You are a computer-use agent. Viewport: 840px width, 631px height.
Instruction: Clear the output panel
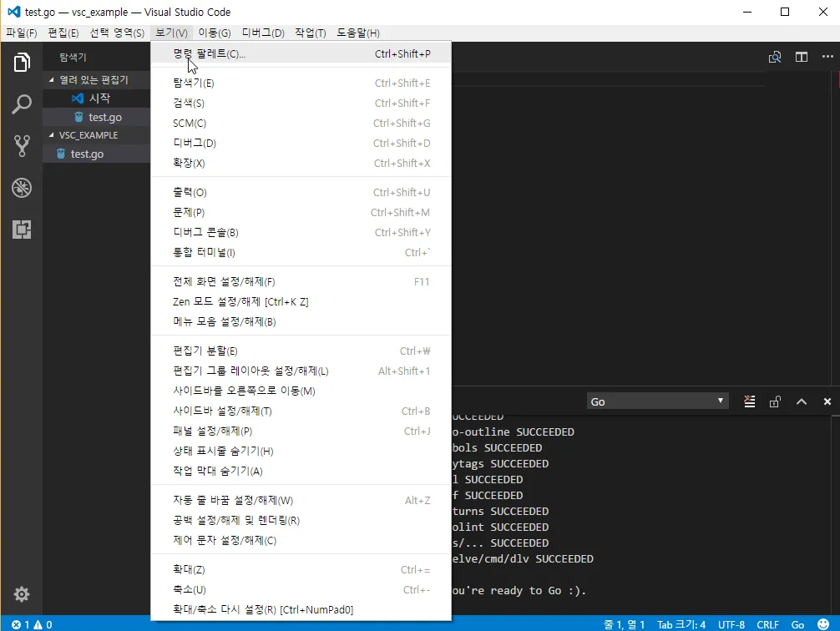pyautogui.click(x=750, y=401)
